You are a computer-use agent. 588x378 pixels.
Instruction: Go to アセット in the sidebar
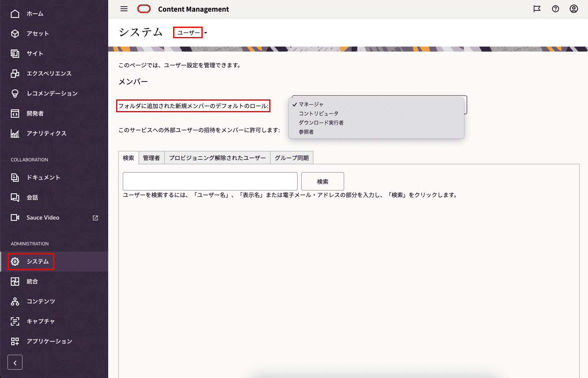pyautogui.click(x=37, y=34)
